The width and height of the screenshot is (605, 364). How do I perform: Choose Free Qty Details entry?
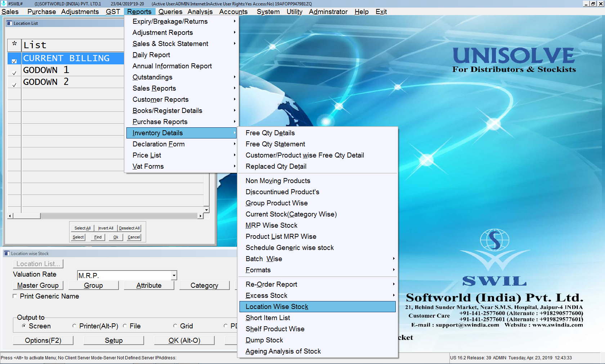(x=317, y=133)
